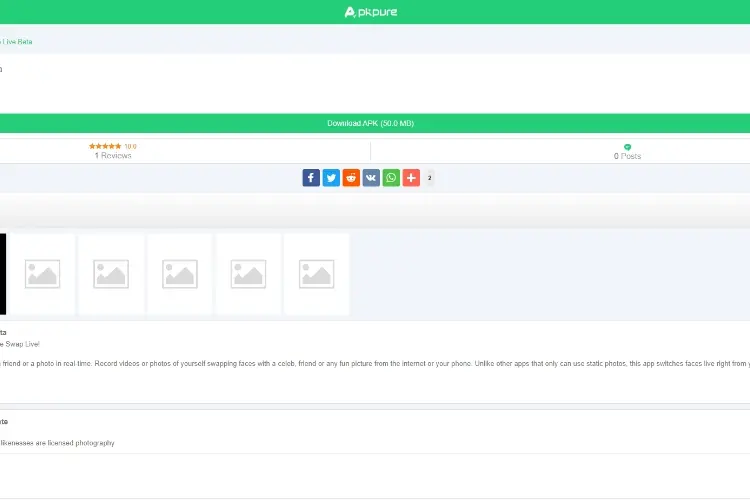
Task: Open the 0 Posts link
Action: point(628,156)
